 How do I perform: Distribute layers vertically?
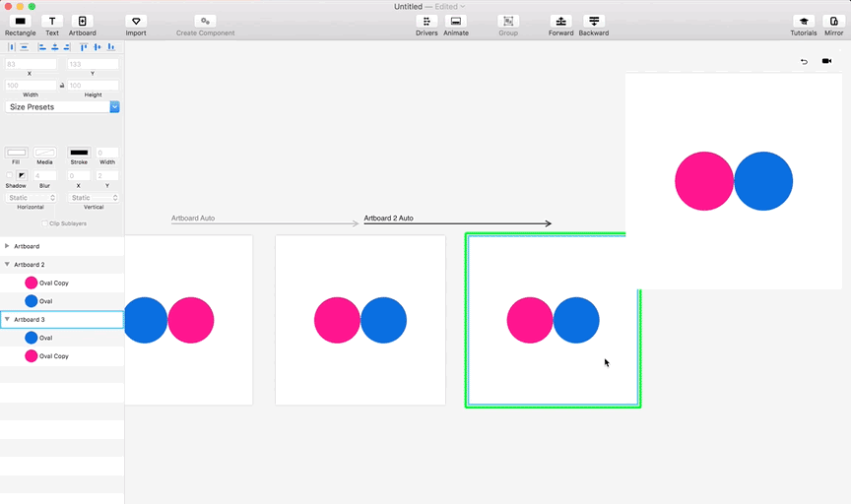pos(25,47)
